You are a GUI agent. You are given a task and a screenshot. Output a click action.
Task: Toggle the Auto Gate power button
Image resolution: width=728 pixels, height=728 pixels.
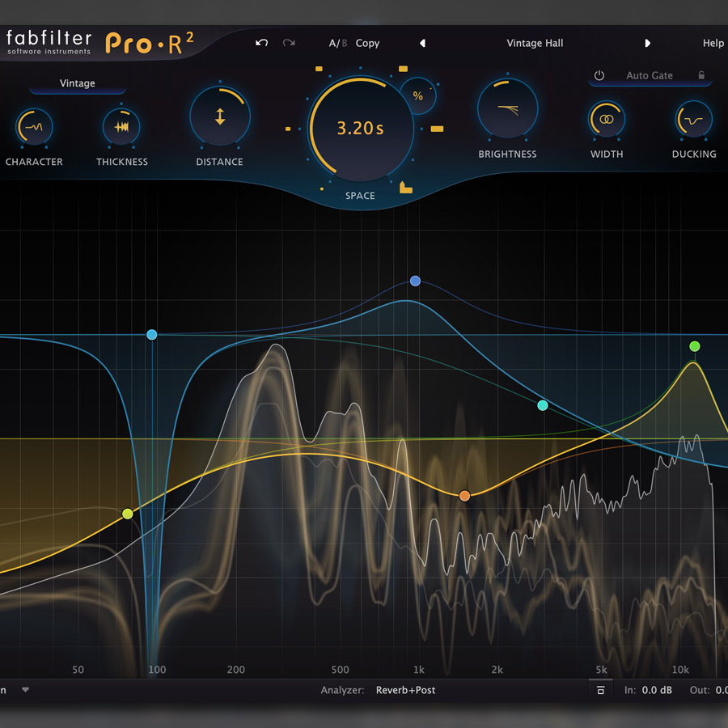pos(599,75)
